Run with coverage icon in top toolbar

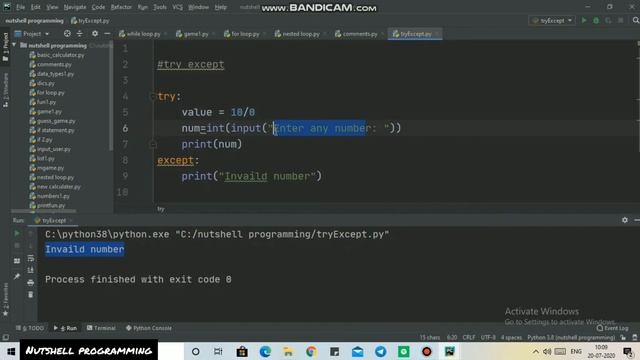click(608, 20)
